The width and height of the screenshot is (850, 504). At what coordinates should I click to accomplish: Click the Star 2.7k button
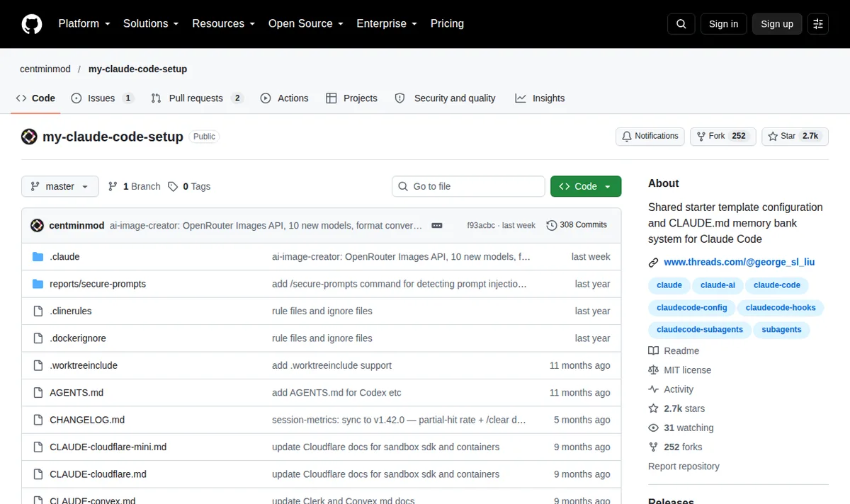795,136
